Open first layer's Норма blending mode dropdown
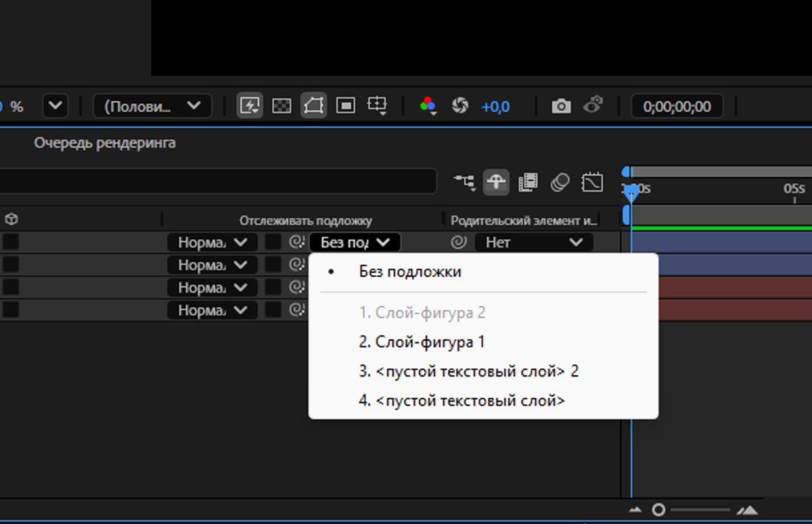Screen dimensions: 812x524 212,242
